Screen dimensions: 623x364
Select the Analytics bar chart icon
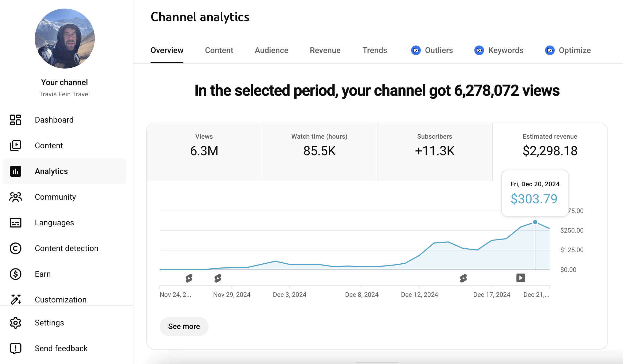click(16, 171)
